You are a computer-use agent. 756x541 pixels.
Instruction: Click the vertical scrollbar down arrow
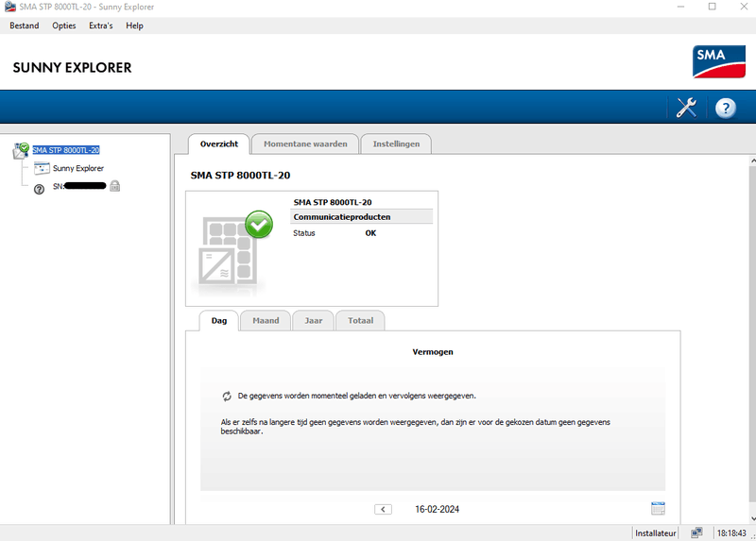(752, 519)
